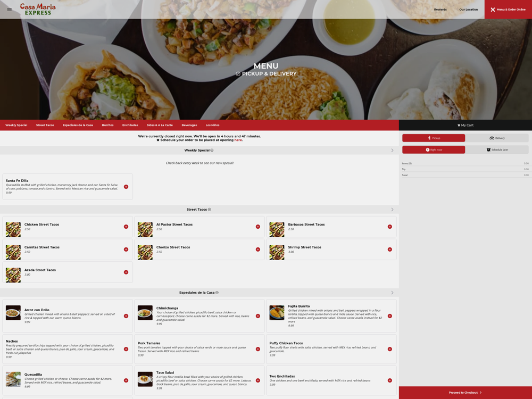Image resolution: width=532 pixels, height=399 pixels.
Task: Select the Pork Tamales item title
Action: [149, 343]
